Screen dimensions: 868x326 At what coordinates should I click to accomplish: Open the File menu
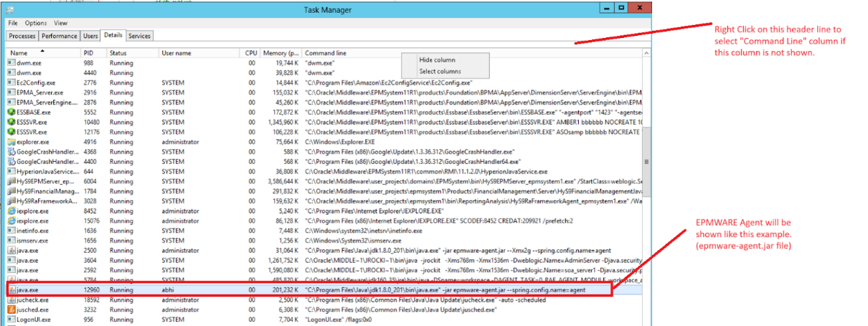point(14,23)
